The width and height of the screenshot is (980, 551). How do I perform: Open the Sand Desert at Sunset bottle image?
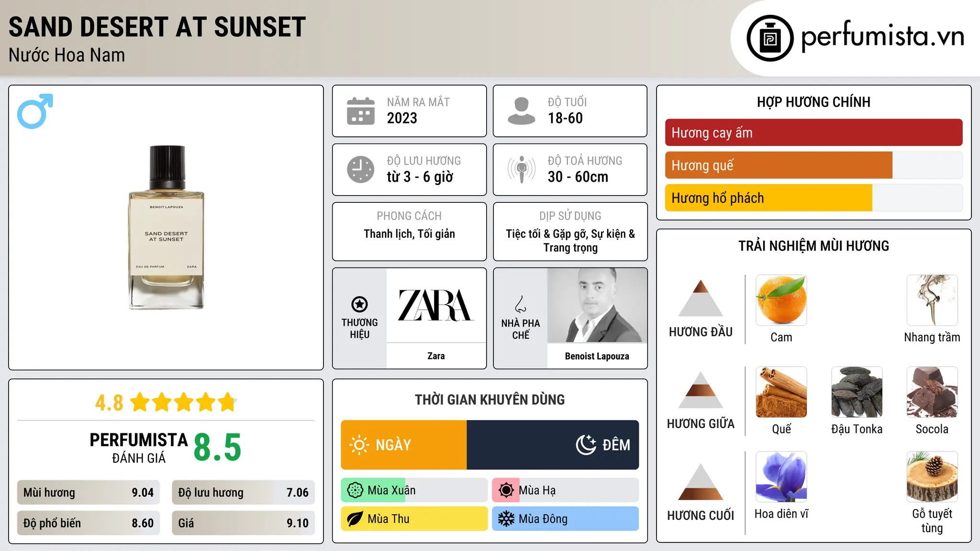point(167,227)
